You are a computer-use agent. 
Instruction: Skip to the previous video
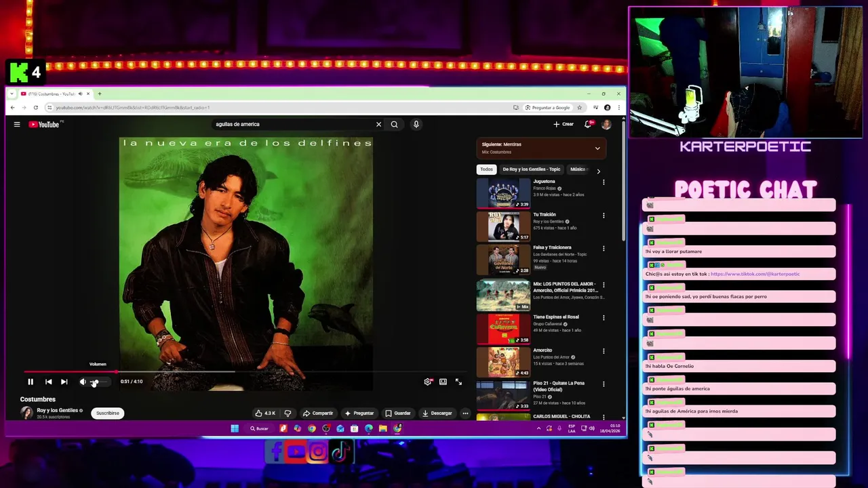coord(48,382)
